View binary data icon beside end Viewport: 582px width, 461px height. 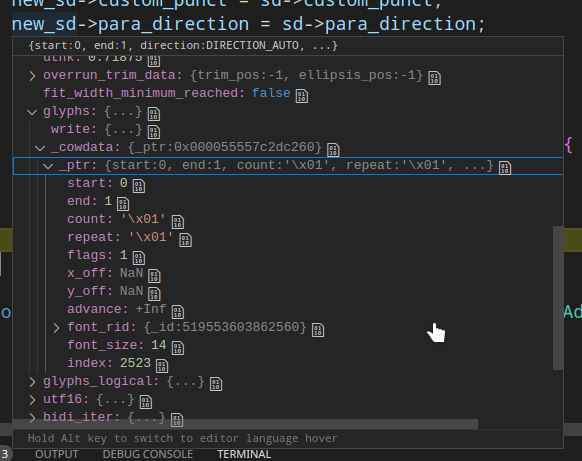[x=123, y=204]
